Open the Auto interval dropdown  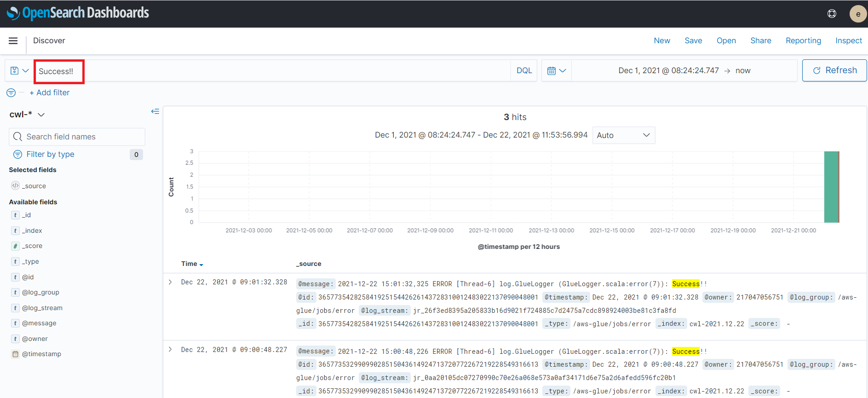(x=623, y=135)
